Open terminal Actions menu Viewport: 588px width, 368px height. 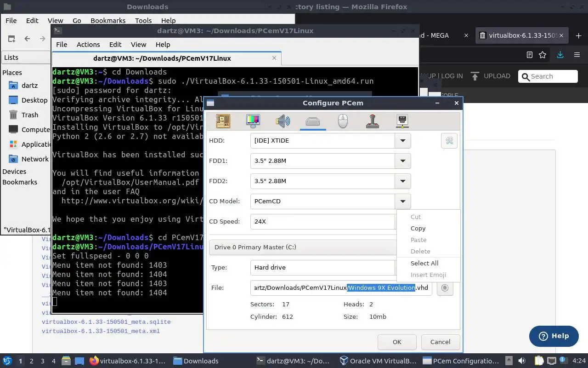[88, 45]
